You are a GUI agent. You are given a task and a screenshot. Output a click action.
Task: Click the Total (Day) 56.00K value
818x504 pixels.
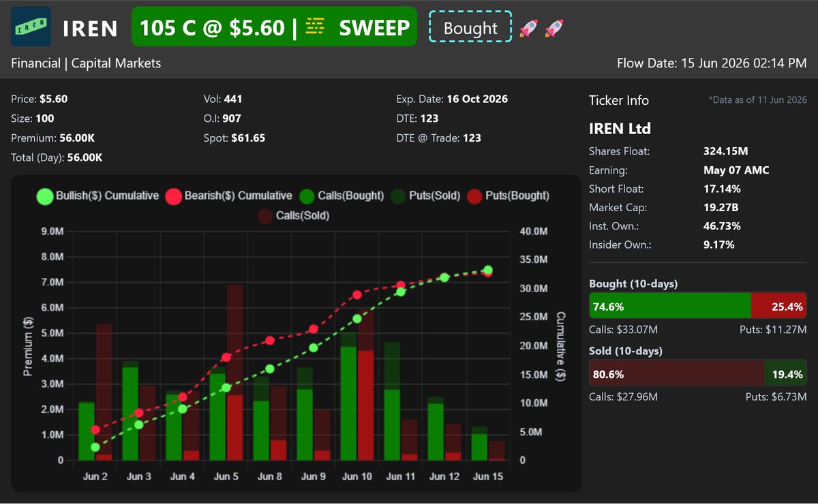85,157
